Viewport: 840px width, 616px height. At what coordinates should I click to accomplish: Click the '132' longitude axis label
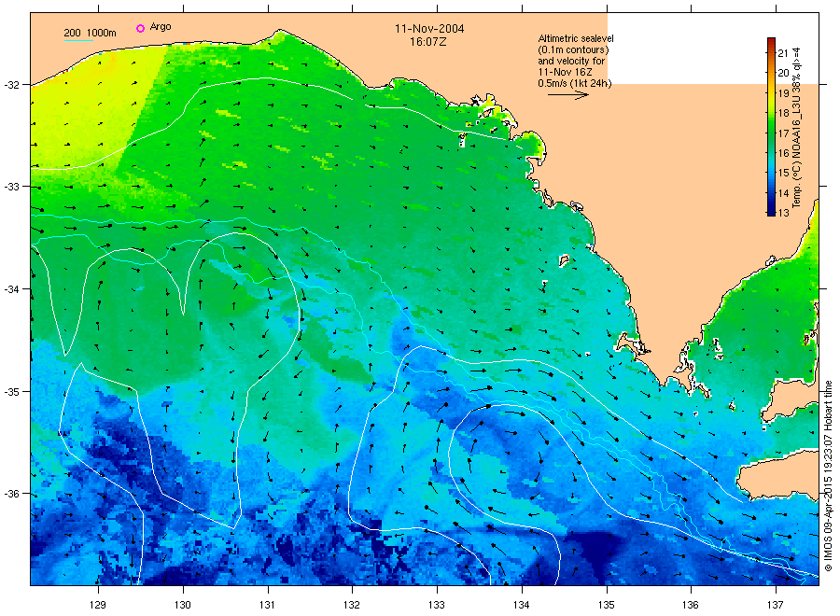click(352, 605)
